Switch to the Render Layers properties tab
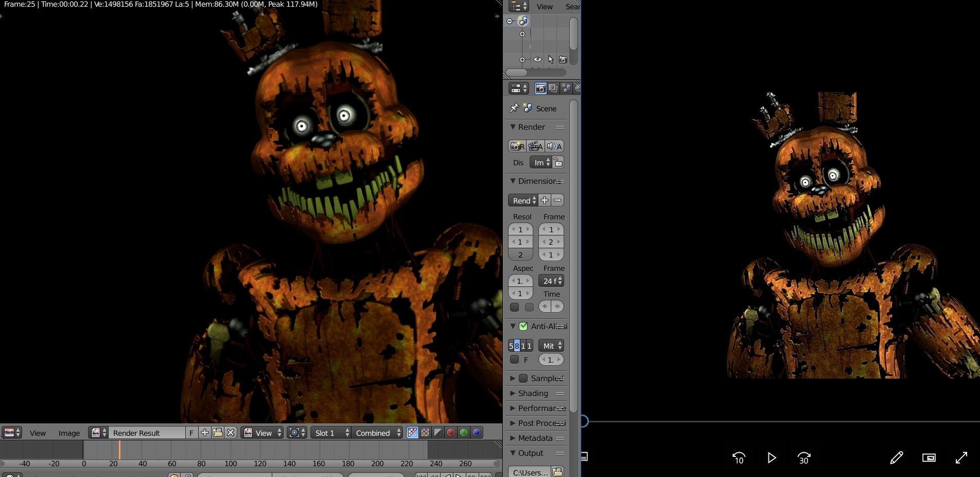 (x=553, y=89)
